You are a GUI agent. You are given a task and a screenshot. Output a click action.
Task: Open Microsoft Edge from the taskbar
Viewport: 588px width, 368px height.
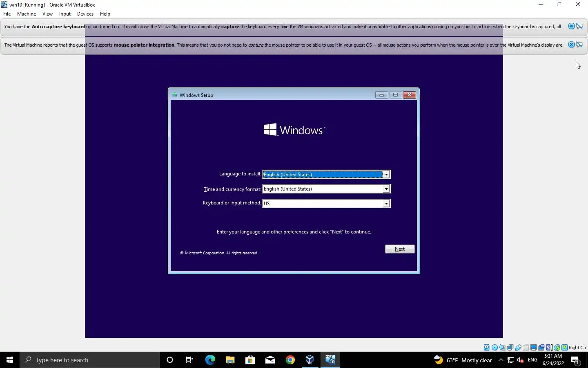210,360
